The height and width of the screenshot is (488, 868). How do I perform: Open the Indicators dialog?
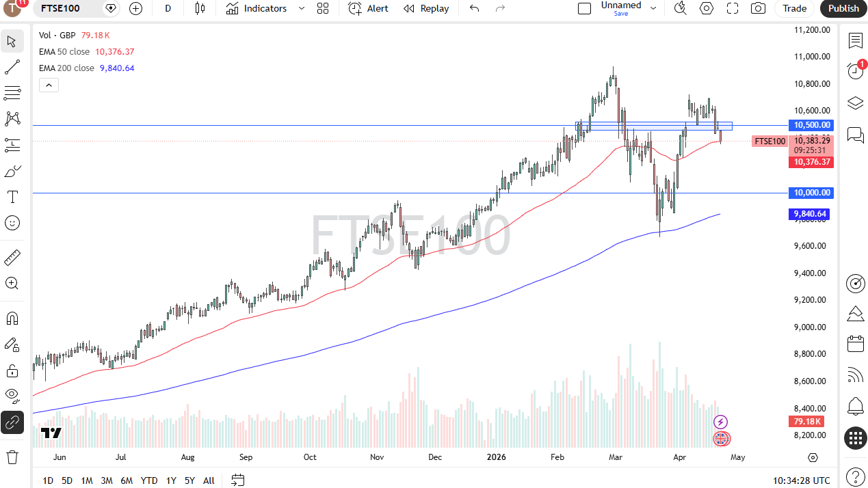pos(257,8)
